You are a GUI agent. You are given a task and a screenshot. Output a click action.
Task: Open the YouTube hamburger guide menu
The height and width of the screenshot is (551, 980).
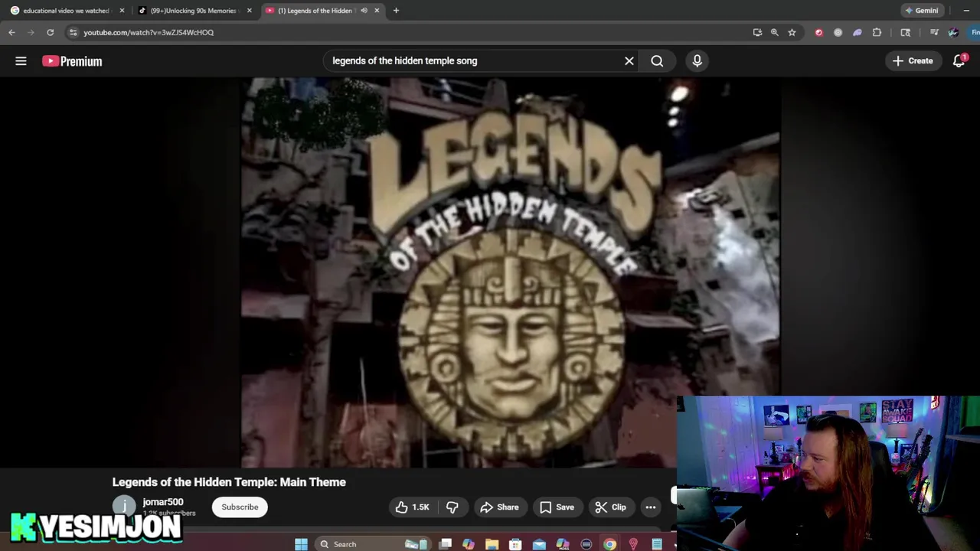coord(21,61)
